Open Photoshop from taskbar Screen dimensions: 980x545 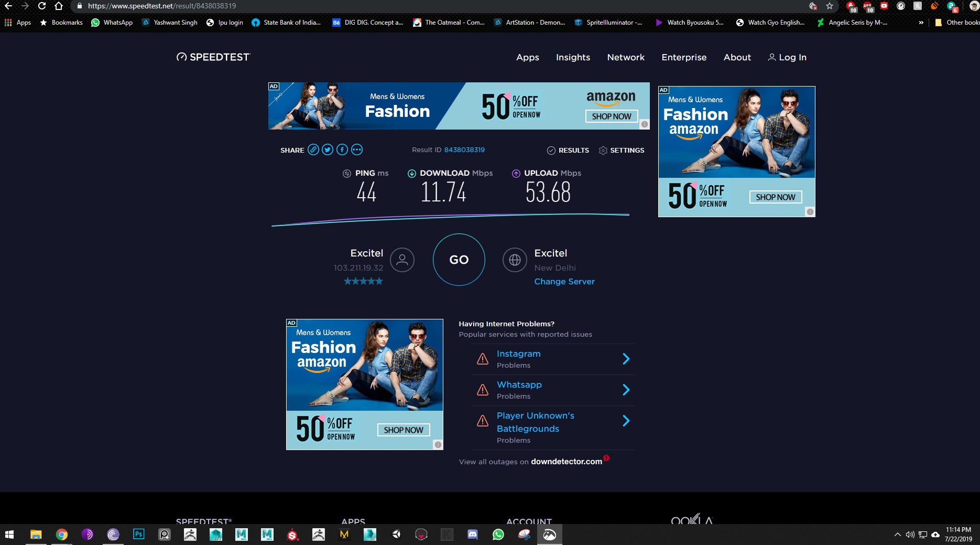pyautogui.click(x=138, y=535)
